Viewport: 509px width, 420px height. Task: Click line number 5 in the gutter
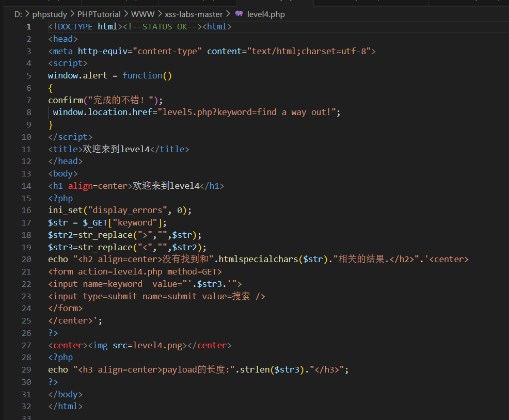[x=29, y=76]
